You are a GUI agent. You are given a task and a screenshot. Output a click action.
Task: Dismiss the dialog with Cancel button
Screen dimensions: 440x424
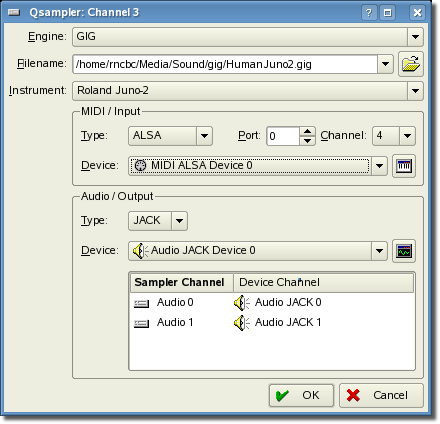381,395
